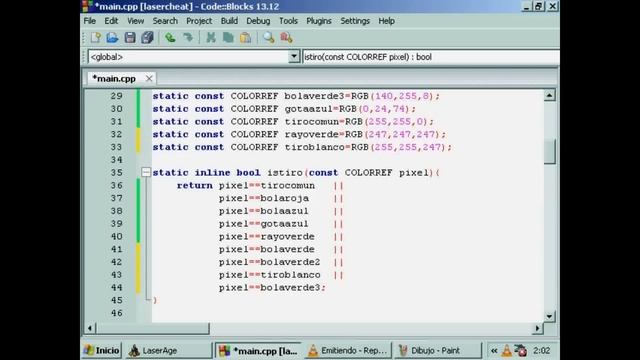Click pixel==bolaverde3 on line 44
This screenshot has width=640, height=360.
coord(269,287)
